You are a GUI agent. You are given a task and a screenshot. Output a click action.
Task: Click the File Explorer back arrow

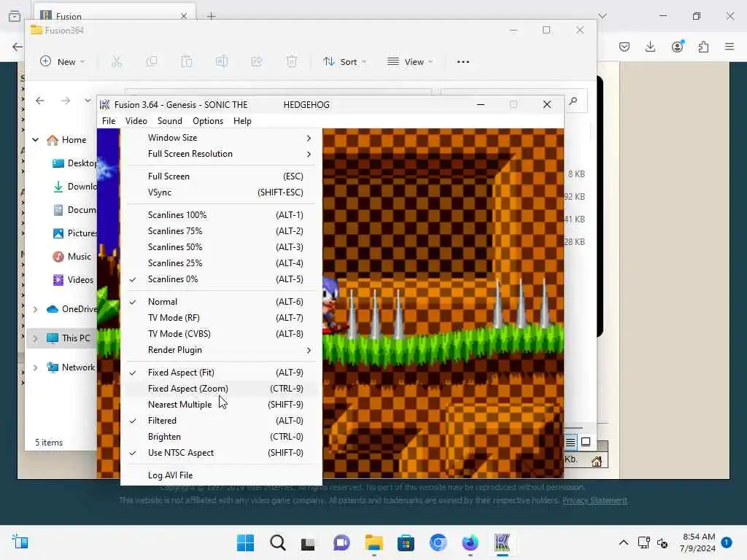[x=40, y=101]
